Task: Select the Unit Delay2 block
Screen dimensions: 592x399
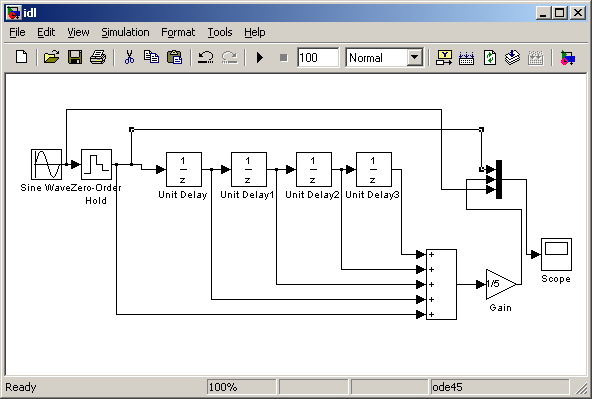Action: coord(314,169)
